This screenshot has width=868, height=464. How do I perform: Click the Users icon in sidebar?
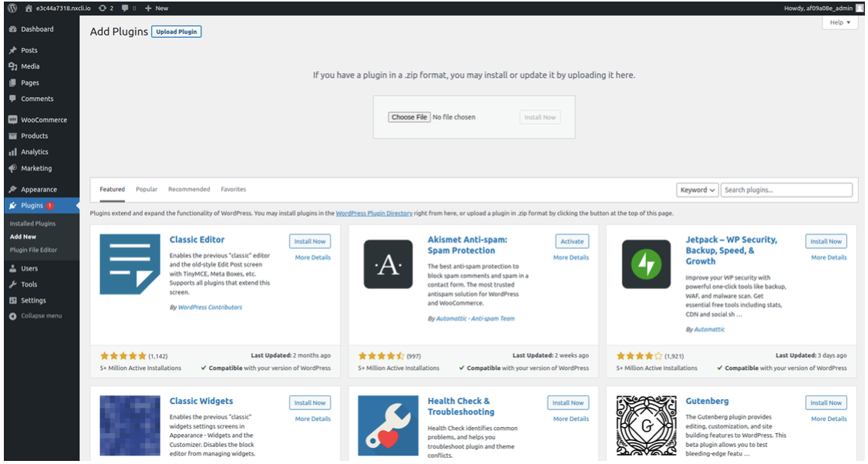(x=13, y=268)
